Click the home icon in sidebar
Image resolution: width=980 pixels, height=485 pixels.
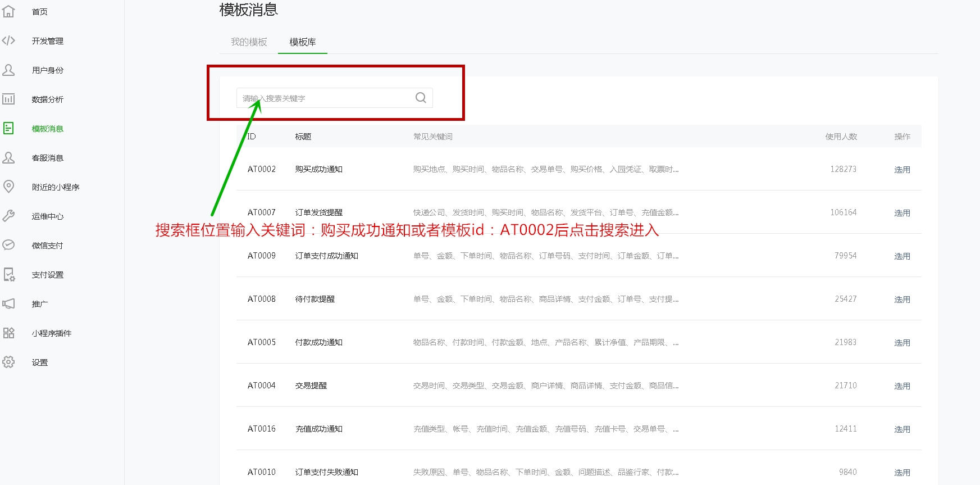8,11
